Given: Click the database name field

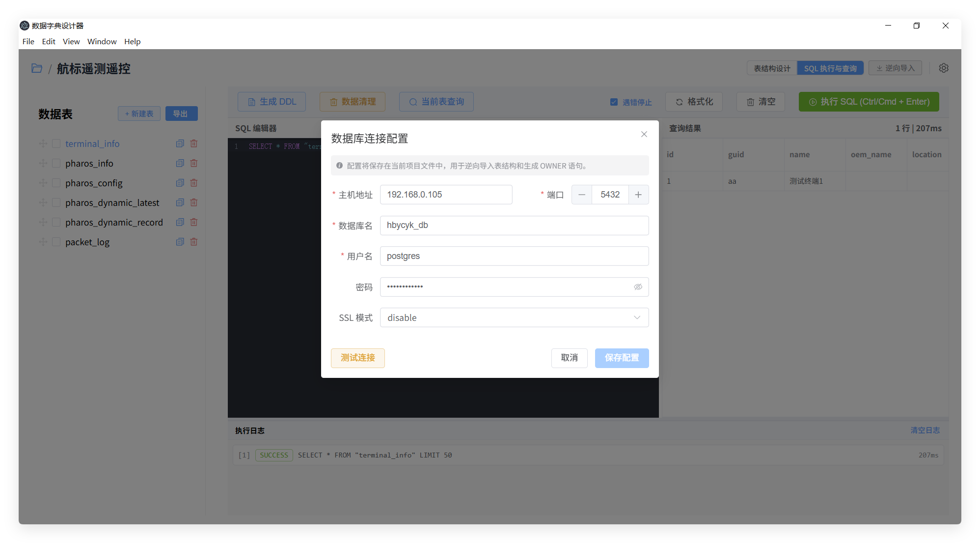Looking at the screenshot, I should [514, 226].
